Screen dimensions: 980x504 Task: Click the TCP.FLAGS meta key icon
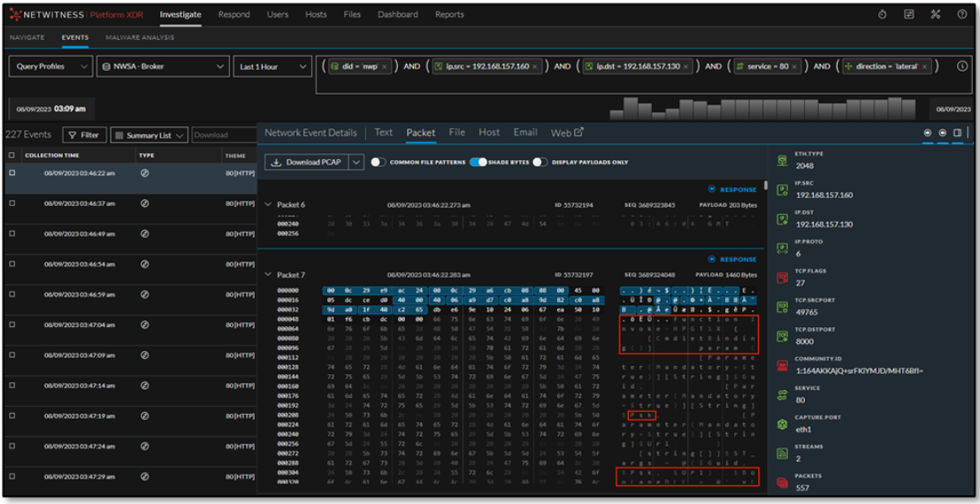pos(782,278)
